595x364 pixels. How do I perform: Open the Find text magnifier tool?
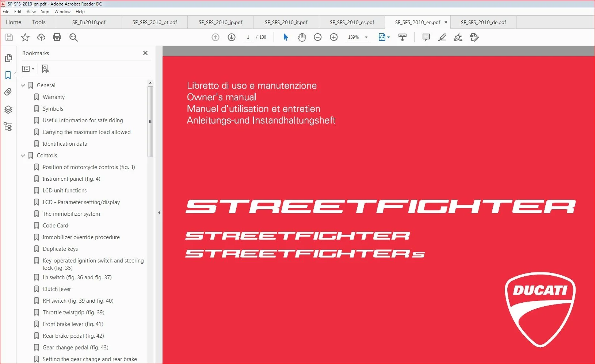73,37
